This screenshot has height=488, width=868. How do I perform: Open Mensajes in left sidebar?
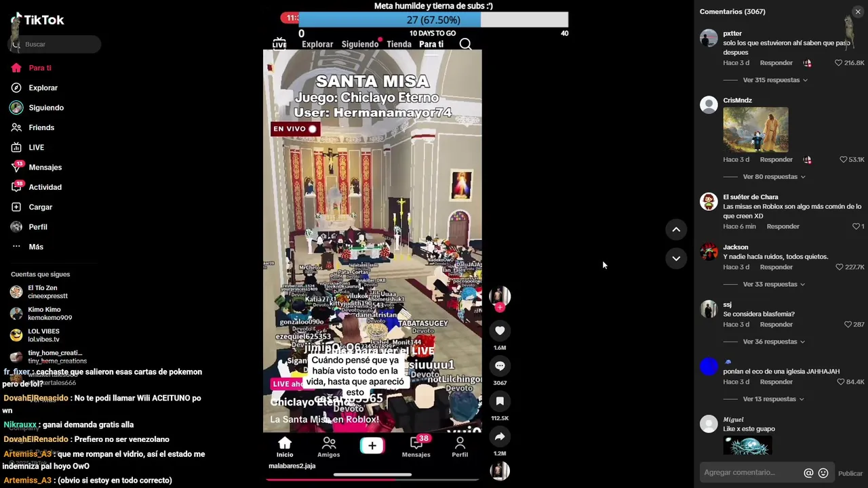tap(45, 167)
